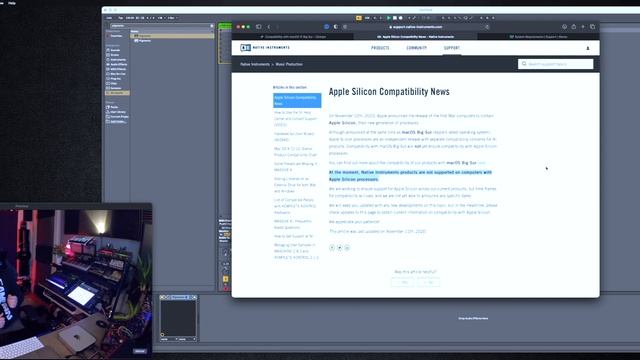640x360 pixels.
Task: Open Packs in Ableton Places
Action: coord(114,107)
